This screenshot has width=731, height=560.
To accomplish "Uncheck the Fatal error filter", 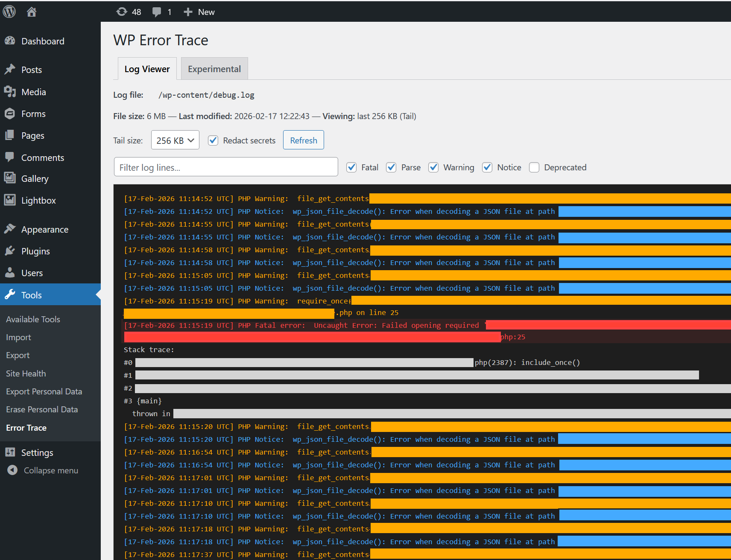I will [351, 167].
